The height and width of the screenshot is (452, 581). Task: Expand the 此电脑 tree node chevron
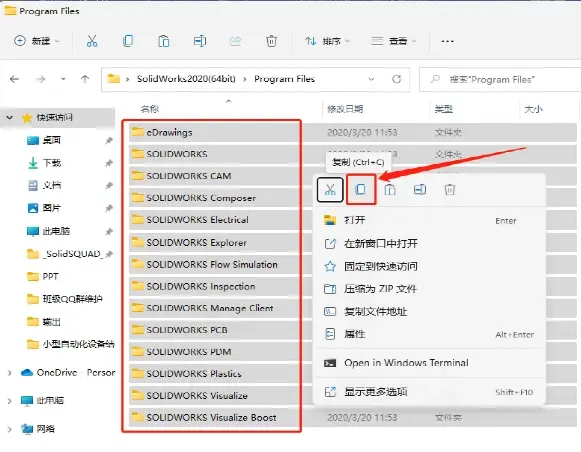pyautogui.click(x=10, y=401)
